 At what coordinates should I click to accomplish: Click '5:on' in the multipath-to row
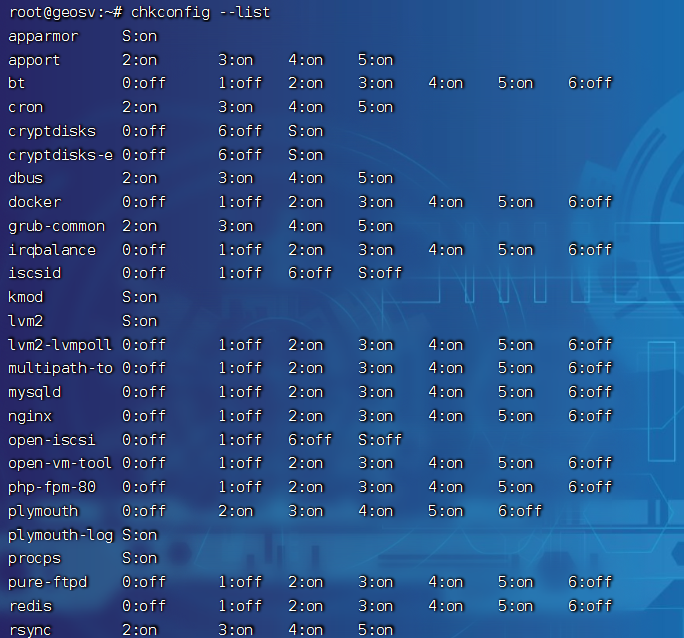pos(516,368)
